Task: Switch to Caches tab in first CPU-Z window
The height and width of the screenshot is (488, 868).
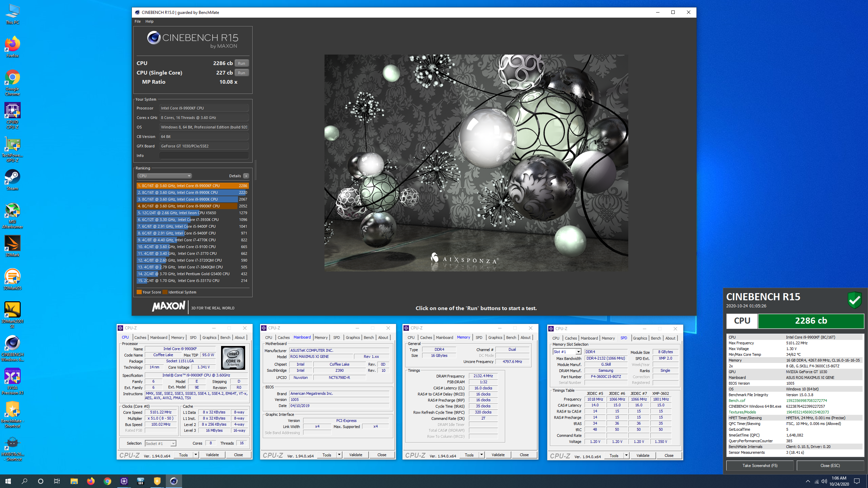Action: tap(140, 338)
